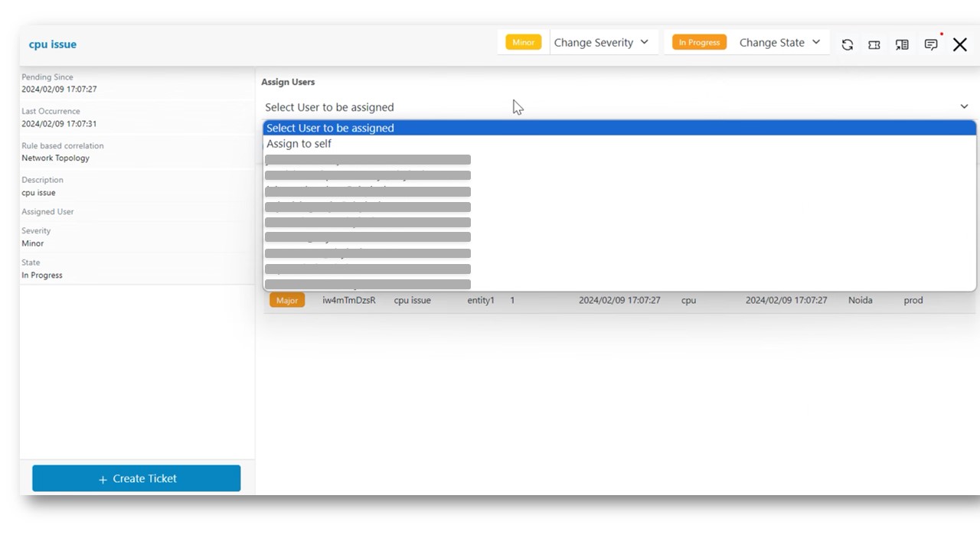The image size is (980, 551).
Task: Click the 'Assigned User' label in the sidebar
Action: [x=47, y=212]
